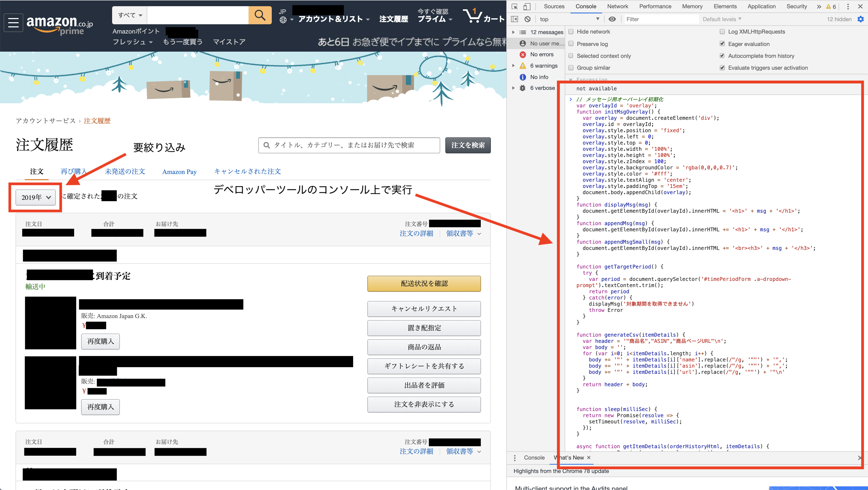Toggle Selected context only checkbox
The width and height of the screenshot is (868, 490).
571,56
